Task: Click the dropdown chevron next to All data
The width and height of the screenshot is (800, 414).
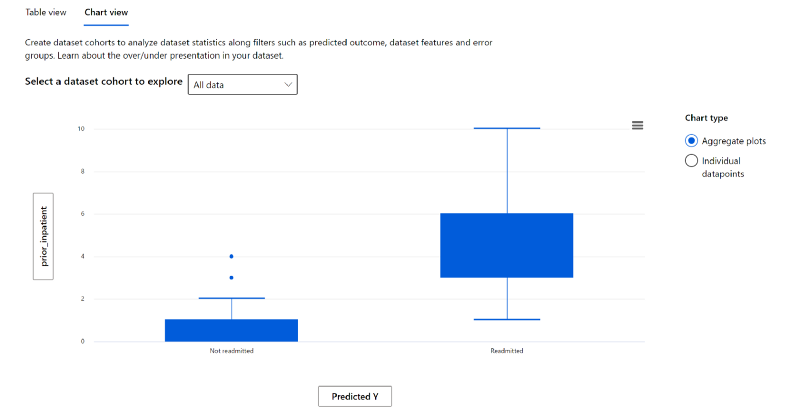Action: (x=288, y=85)
